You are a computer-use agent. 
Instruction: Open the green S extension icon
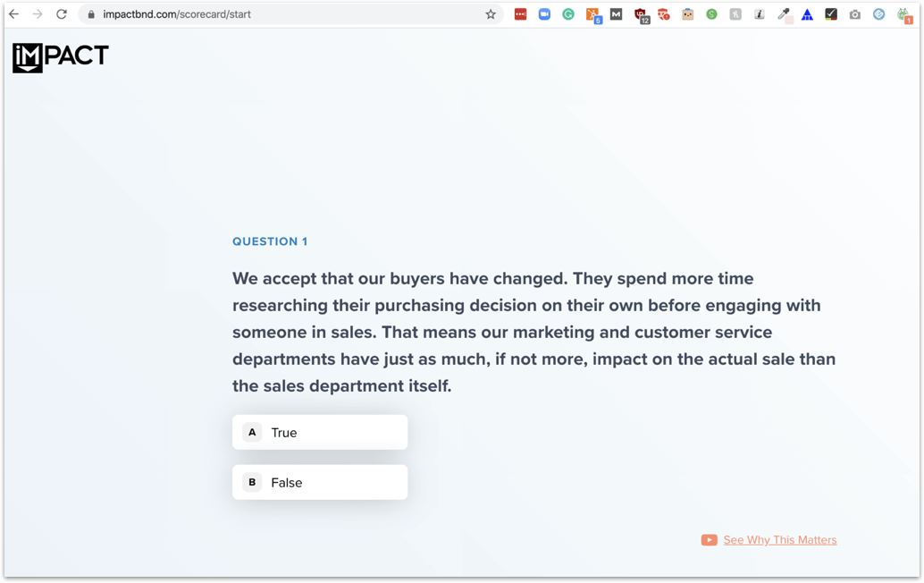[x=711, y=14]
